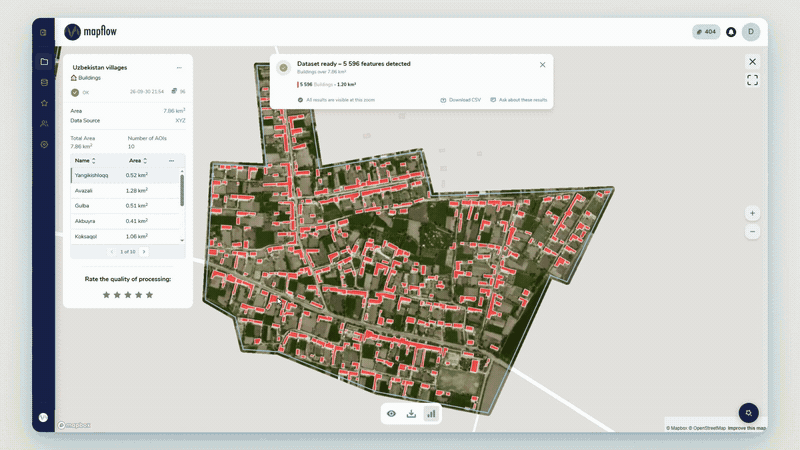Open the team users icon in sidebar
Viewport: 800px width, 450px height.
pyautogui.click(x=44, y=123)
